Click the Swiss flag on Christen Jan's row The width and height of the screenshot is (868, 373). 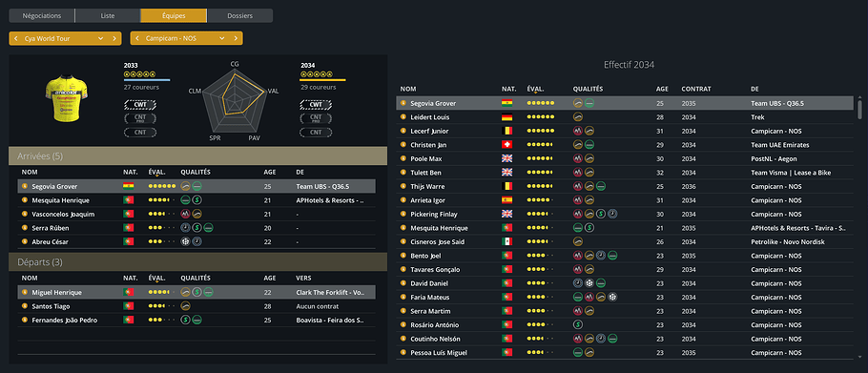point(506,145)
